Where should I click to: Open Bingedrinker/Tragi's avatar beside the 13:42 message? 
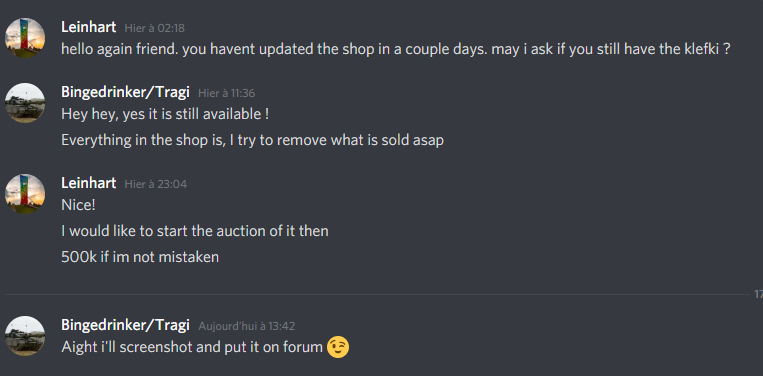pyautogui.click(x=25, y=336)
